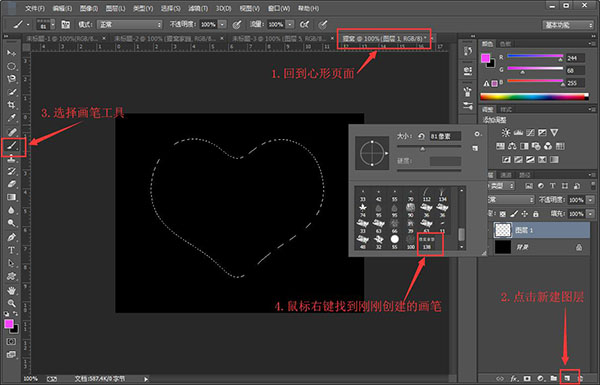Switch to the 通道 channels tab

(506, 175)
